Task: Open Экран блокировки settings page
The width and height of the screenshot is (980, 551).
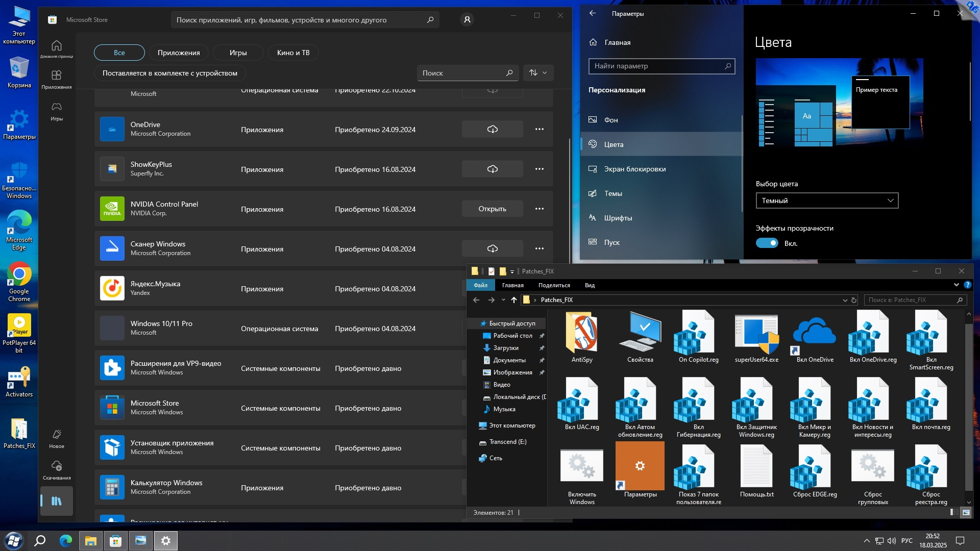Action: click(x=634, y=169)
